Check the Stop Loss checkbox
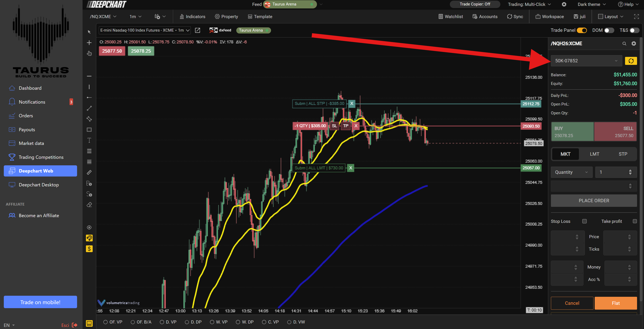This screenshot has height=329, width=644. 584,221
